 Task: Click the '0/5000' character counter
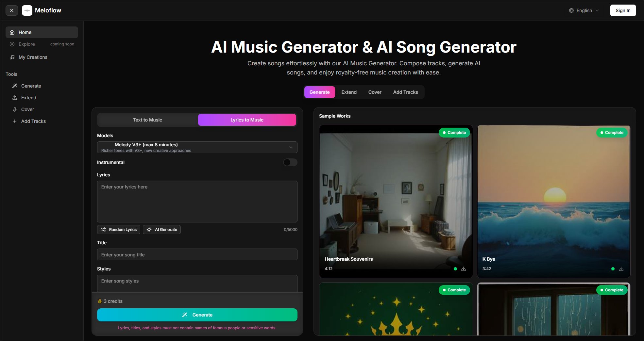point(290,230)
